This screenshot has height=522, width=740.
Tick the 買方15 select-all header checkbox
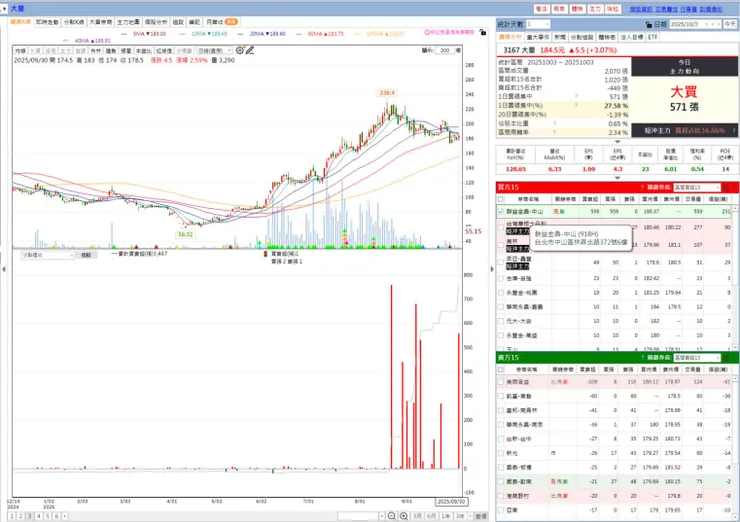click(x=501, y=199)
